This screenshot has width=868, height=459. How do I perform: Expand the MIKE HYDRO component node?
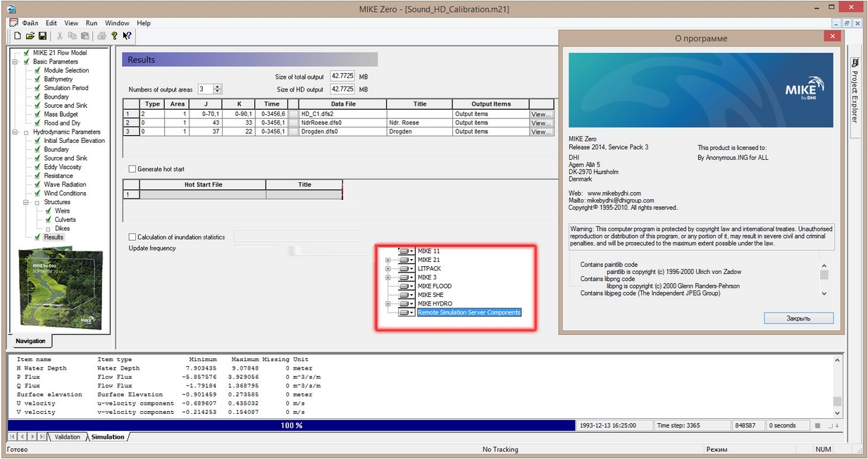tap(387, 304)
